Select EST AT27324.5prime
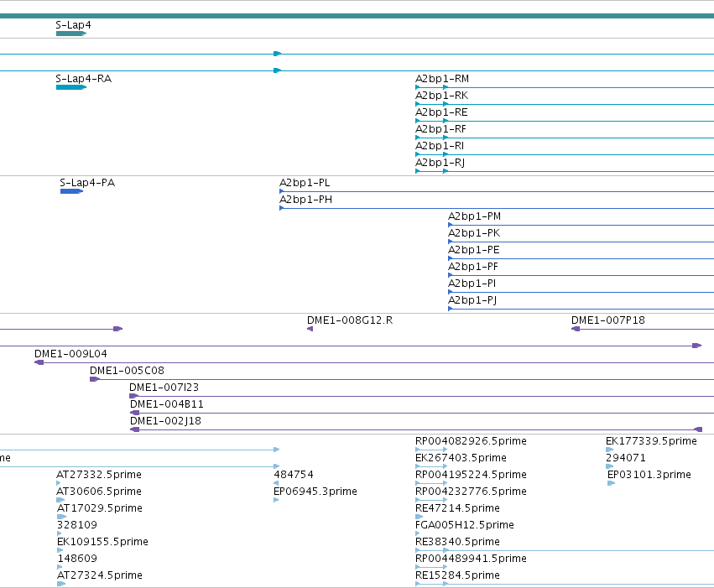Image resolution: width=714 pixels, height=588 pixels. [100, 576]
